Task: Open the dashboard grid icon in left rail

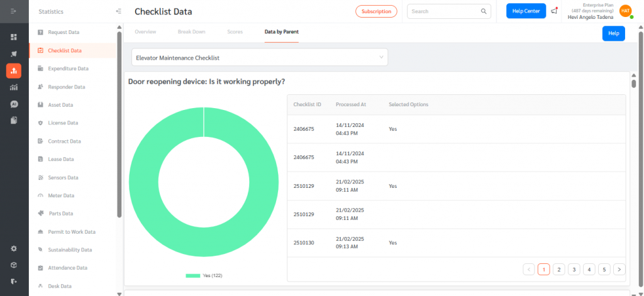Action: 14,37
